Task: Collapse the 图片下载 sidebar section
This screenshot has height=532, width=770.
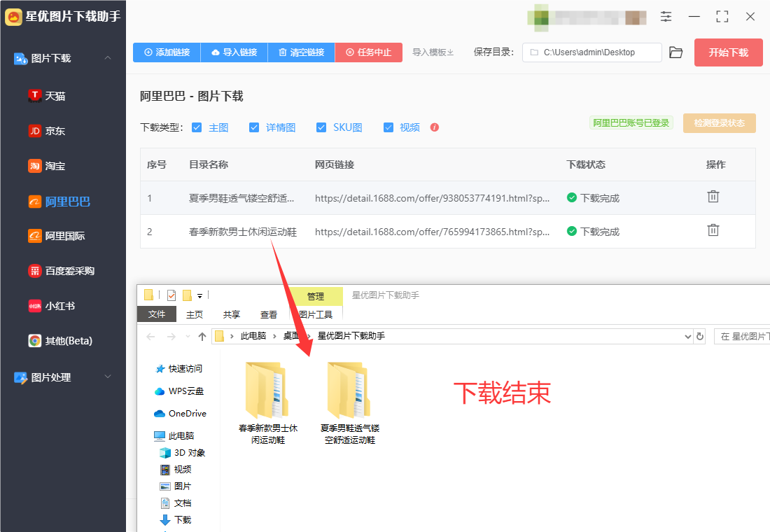Action: [108, 58]
